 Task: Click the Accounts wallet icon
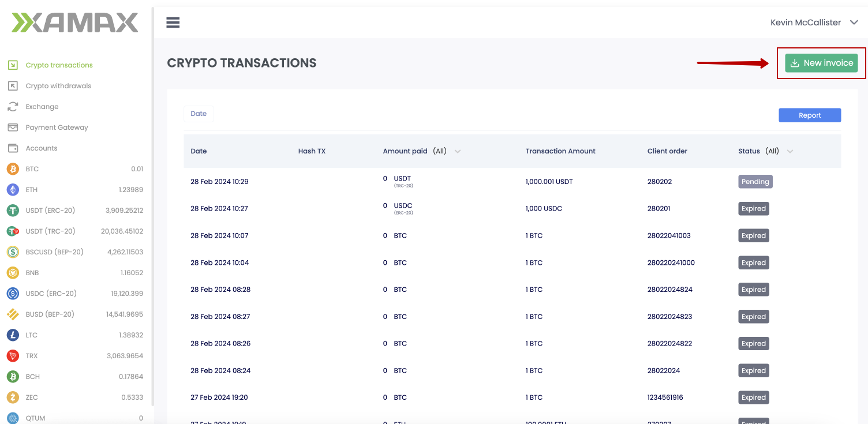pos(13,148)
